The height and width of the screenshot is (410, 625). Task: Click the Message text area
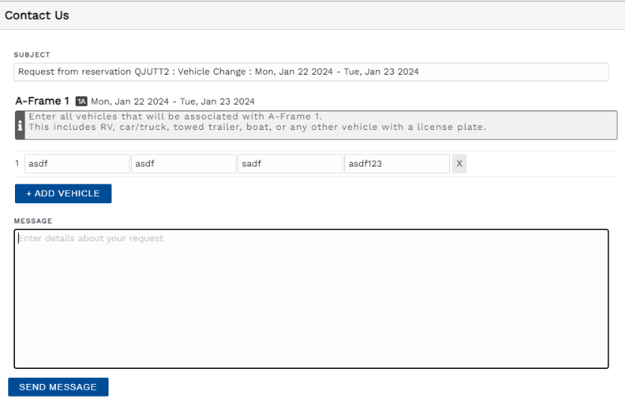point(311,299)
